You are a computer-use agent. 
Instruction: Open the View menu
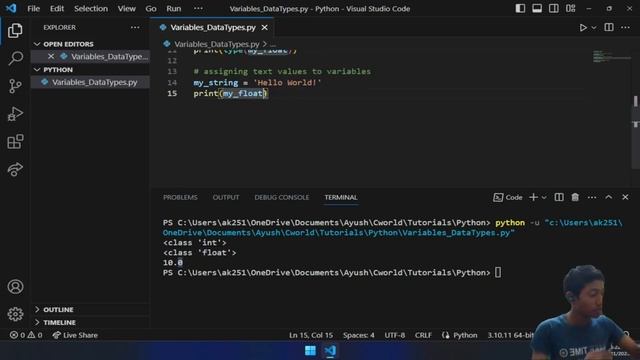coord(127,8)
